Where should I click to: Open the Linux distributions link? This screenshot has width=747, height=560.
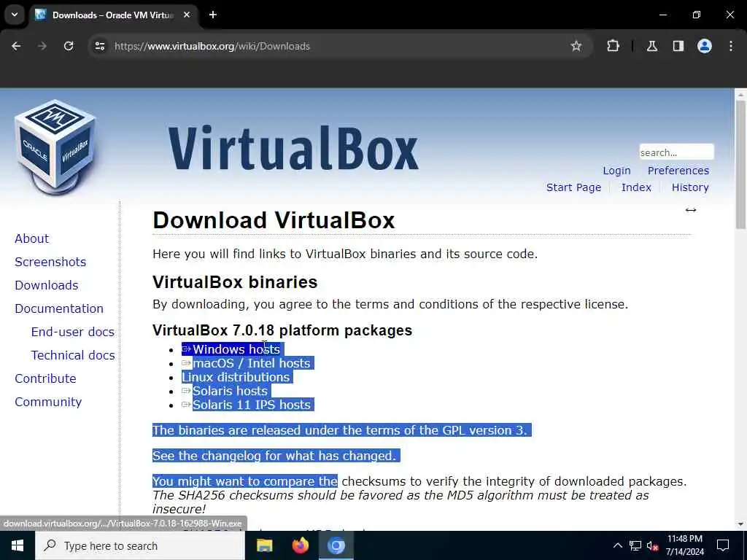[236, 377]
